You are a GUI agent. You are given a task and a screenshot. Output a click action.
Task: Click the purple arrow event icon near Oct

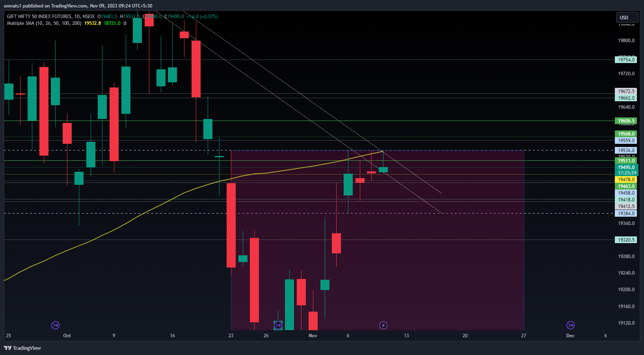coord(55,325)
